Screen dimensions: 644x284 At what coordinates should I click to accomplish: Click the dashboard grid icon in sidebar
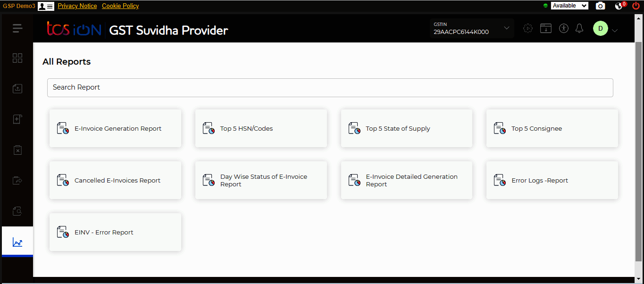(x=17, y=58)
